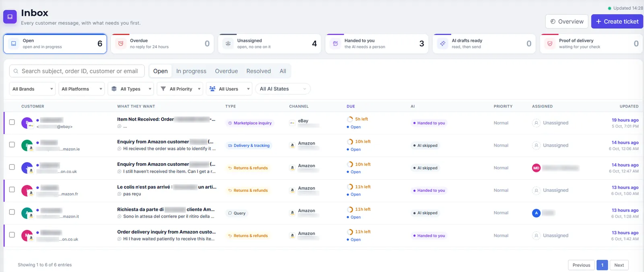Click the customer avatar in amazon.it row
The height and width of the screenshot is (272, 644).
pyautogui.click(x=27, y=213)
